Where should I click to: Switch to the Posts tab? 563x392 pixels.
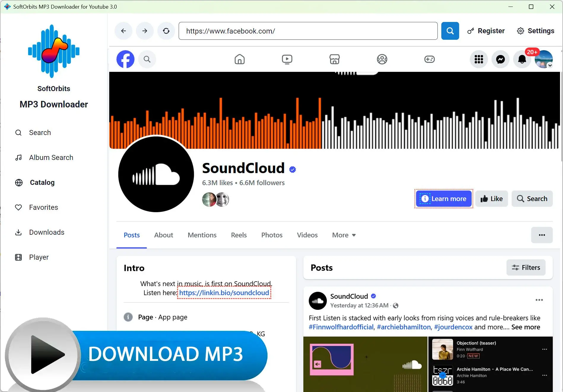point(131,235)
